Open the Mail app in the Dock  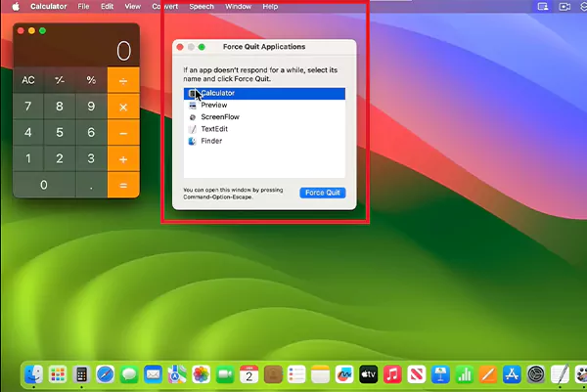154,374
